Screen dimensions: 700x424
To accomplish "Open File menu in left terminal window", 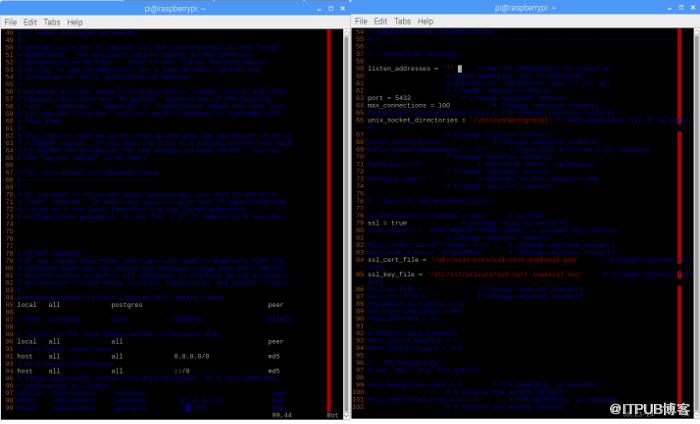I will [11, 22].
